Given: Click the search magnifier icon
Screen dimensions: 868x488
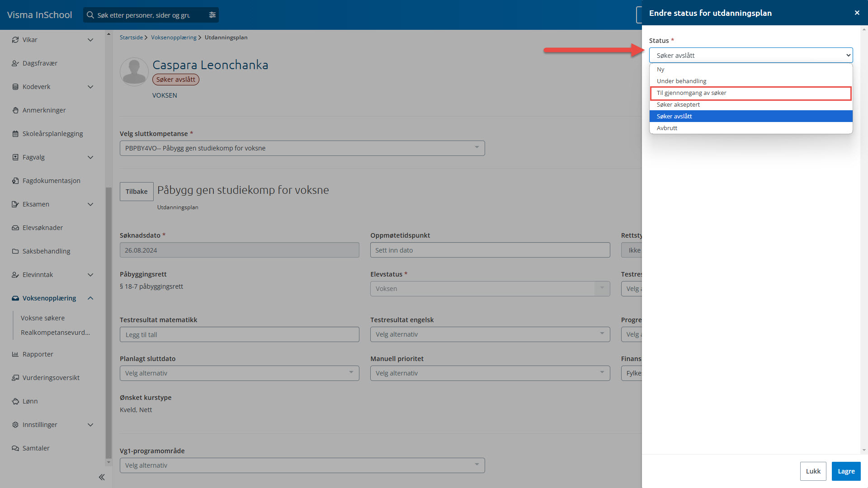Looking at the screenshot, I should click(x=90, y=15).
